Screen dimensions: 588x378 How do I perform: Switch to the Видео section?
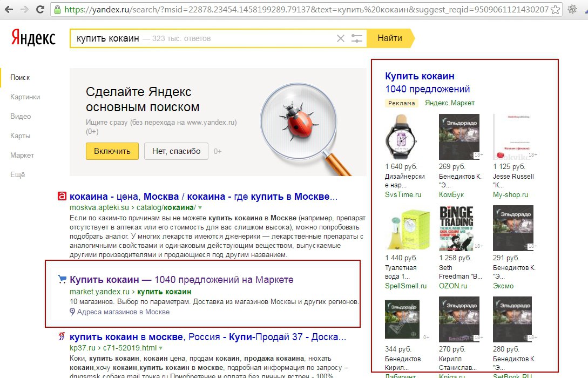tap(21, 117)
